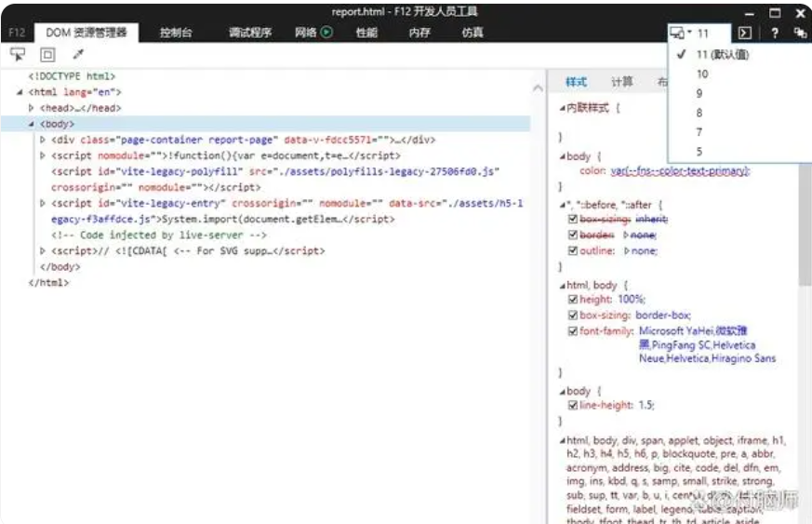Expand the head node
The image size is (812, 524).
tap(31, 108)
